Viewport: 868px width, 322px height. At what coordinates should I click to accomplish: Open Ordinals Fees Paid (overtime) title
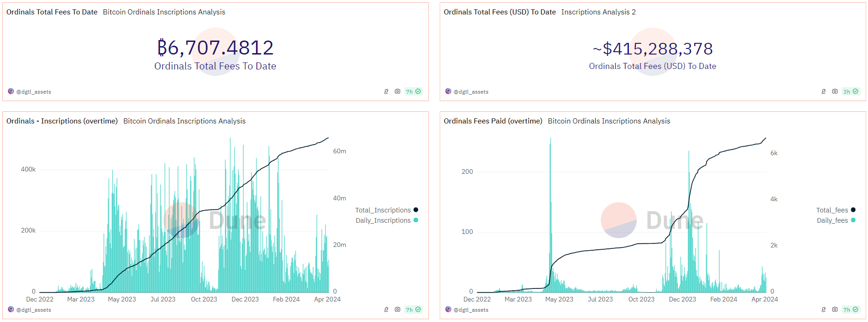click(x=493, y=121)
